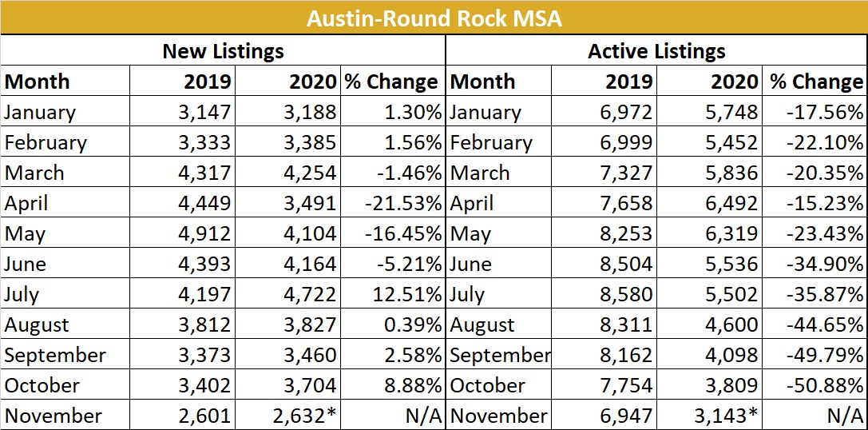Select the 3,333 February 2019 new listings cell
This screenshot has height=430, width=868.
pyautogui.click(x=204, y=143)
